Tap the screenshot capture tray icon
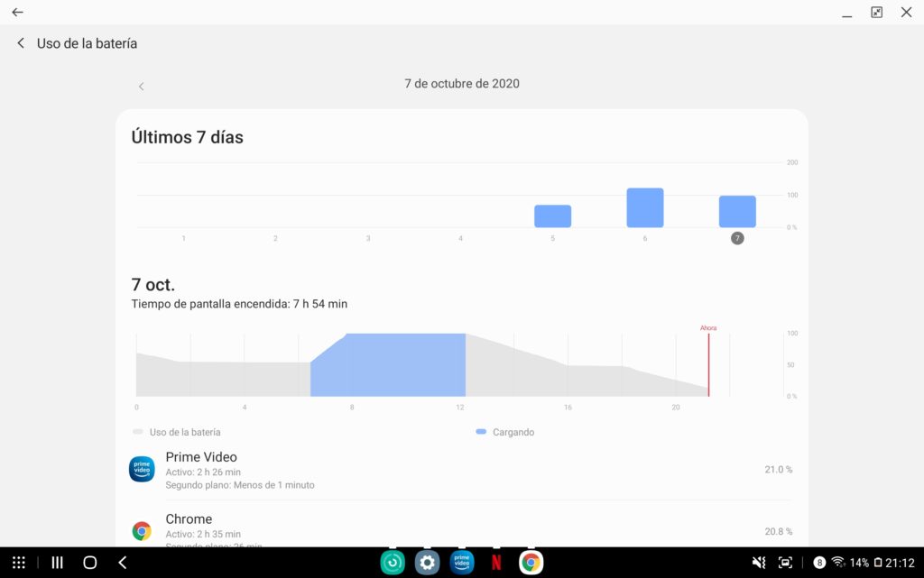 coord(785,563)
